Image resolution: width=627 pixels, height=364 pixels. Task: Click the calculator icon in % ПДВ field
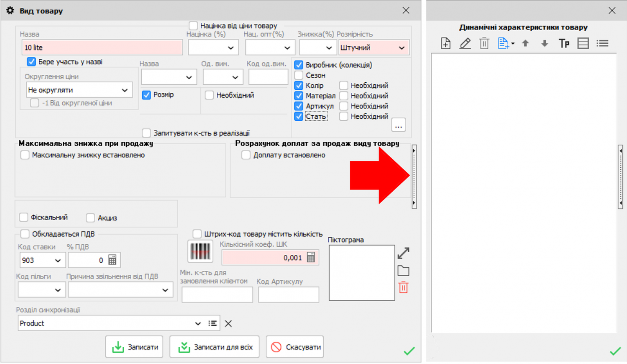[112, 260]
